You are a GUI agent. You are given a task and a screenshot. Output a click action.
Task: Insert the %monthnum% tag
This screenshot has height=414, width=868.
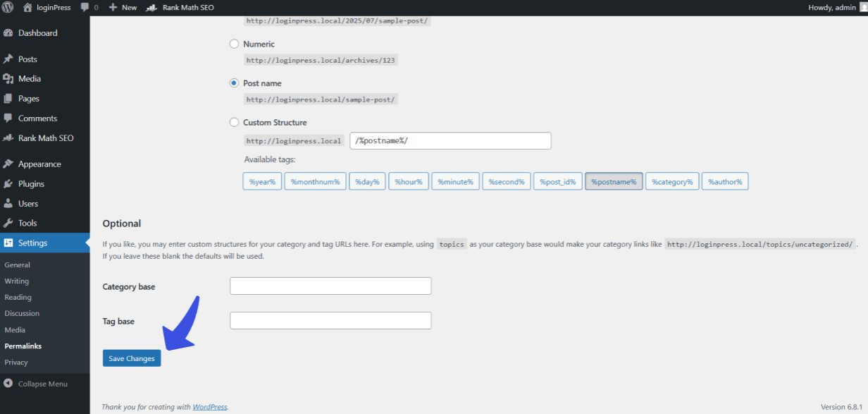[x=316, y=182]
